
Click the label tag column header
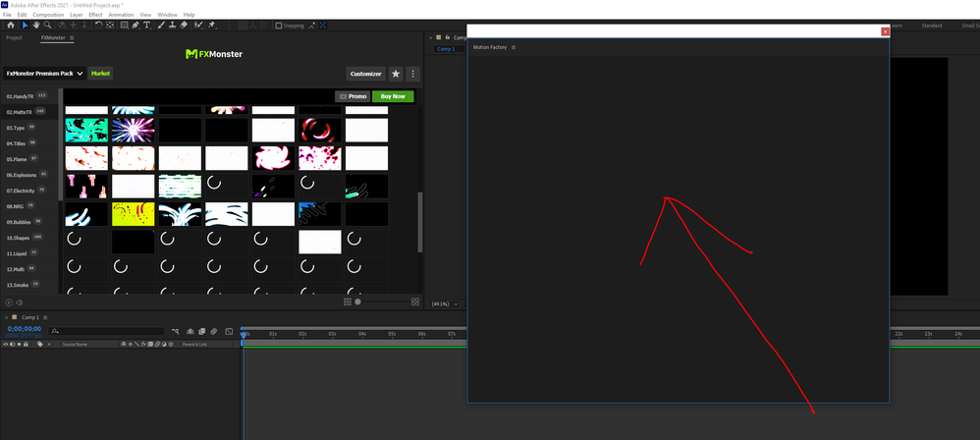[40, 344]
